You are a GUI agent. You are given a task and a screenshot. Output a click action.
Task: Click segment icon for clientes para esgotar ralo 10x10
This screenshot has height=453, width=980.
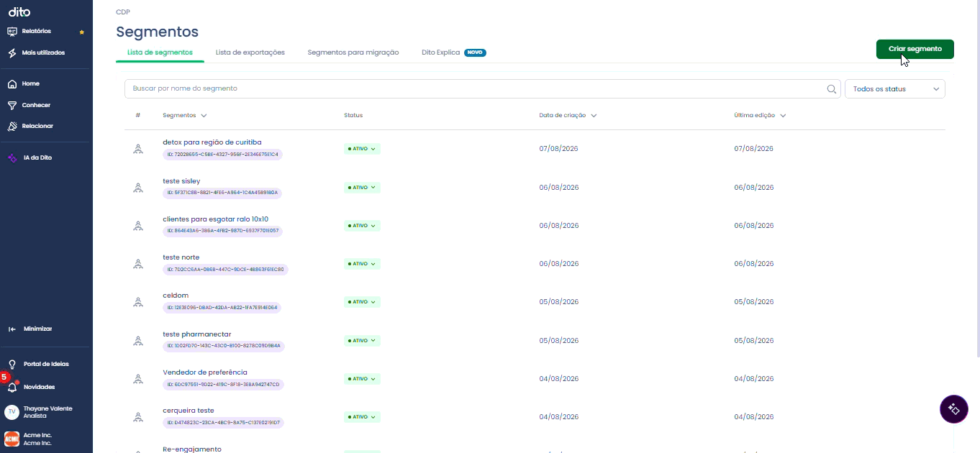click(137, 226)
